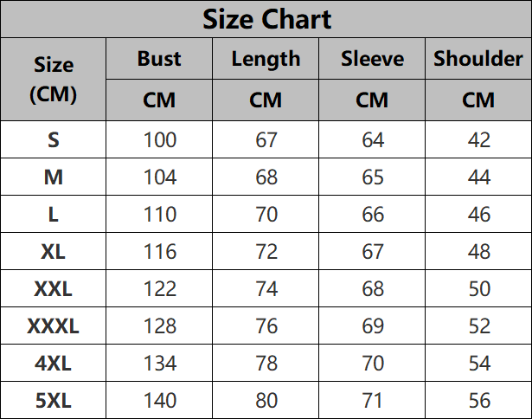The width and height of the screenshot is (532, 419).
Task: Select the Length column header
Action: (266, 59)
